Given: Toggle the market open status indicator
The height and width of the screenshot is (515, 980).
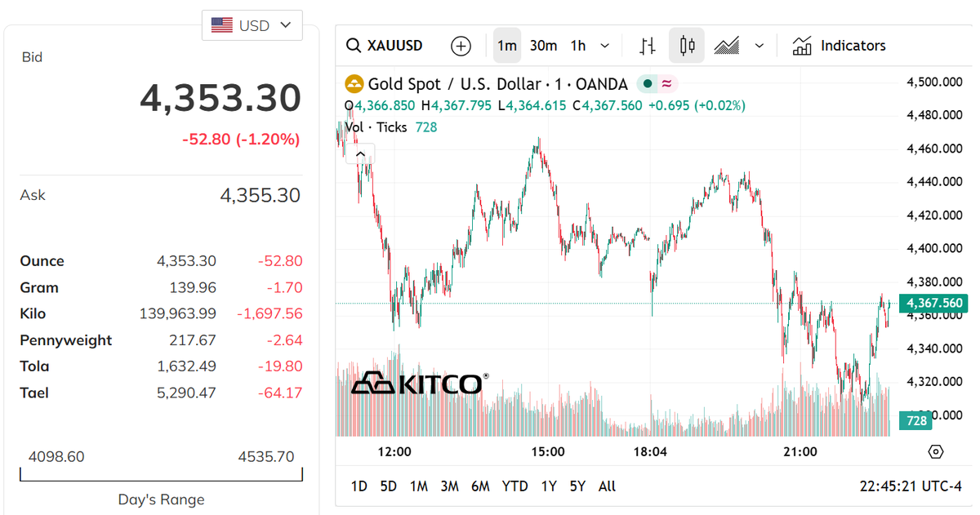Looking at the screenshot, I should click(x=648, y=83).
